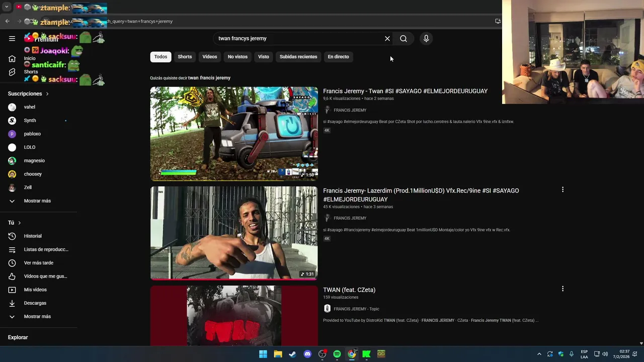Open the FRANCIS JEREMY channel name under the Lazerdim video

tap(350, 218)
